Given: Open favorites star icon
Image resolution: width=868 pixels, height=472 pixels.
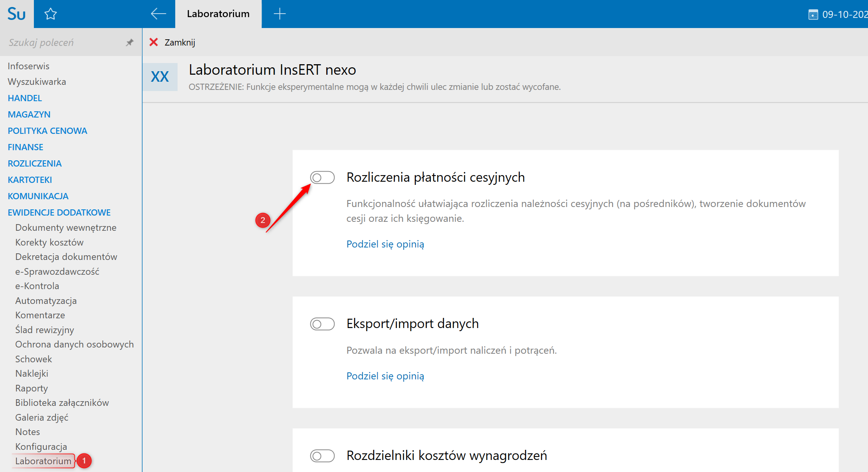Looking at the screenshot, I should pyautogui.click(x=51, y=14).
